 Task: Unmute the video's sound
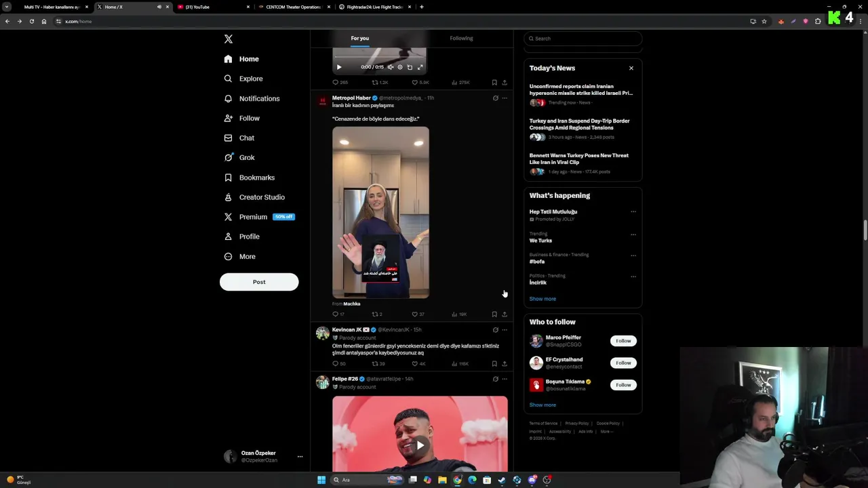[x=391, y=67]
